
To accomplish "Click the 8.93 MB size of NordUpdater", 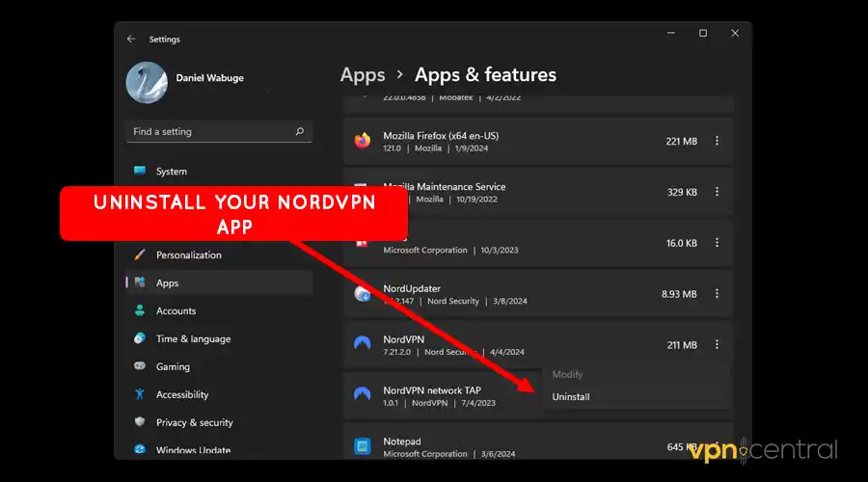I will 679,294.
